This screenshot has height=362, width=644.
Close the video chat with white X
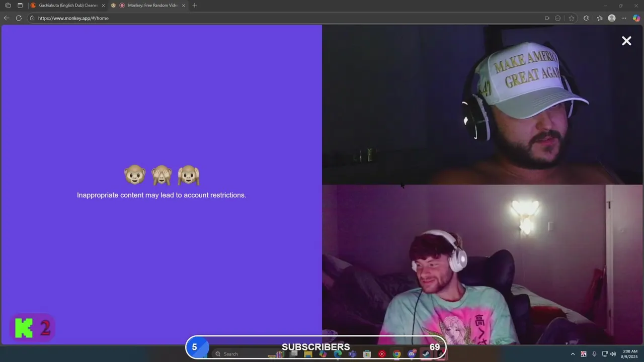626,41
